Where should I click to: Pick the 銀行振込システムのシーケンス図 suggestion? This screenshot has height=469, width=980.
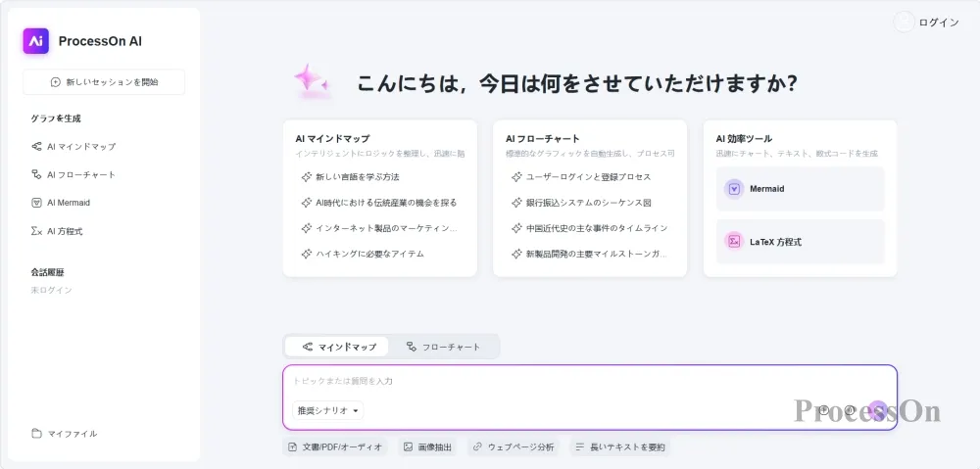(x=581, y=203)
